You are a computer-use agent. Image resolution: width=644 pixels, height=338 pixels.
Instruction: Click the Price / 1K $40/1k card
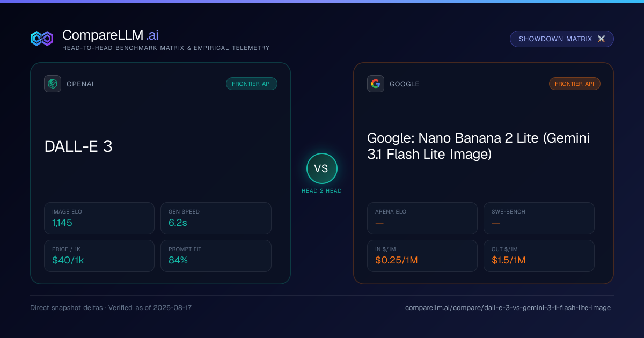pos(99,256)
